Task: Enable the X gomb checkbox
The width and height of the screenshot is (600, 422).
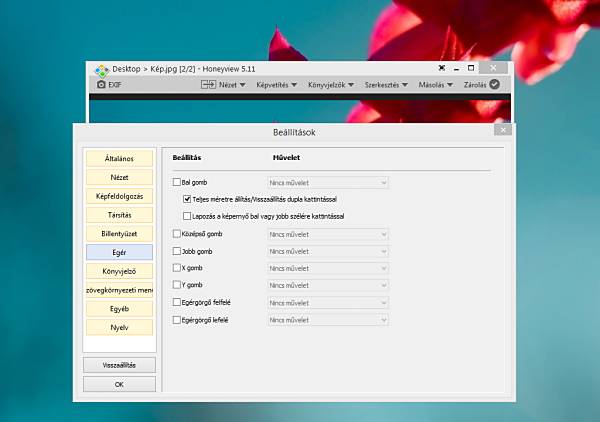Action: click(176, 268)
